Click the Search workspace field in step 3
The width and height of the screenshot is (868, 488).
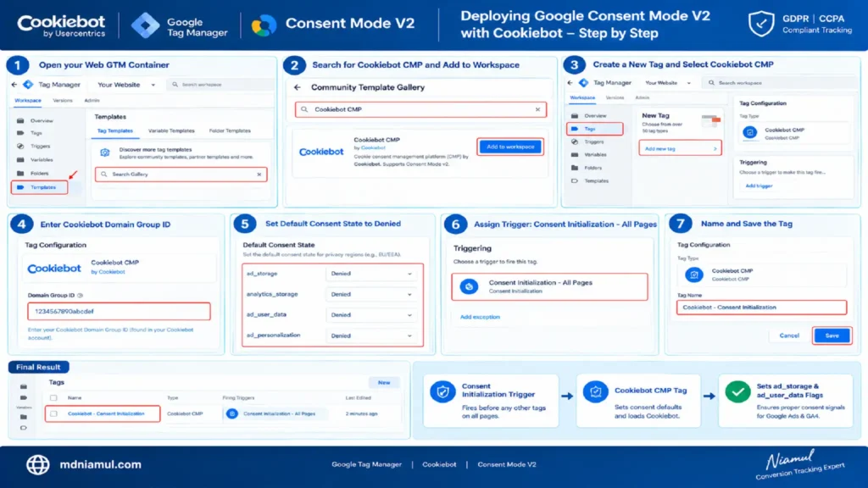pyautogui.click(x=780, y=83)
